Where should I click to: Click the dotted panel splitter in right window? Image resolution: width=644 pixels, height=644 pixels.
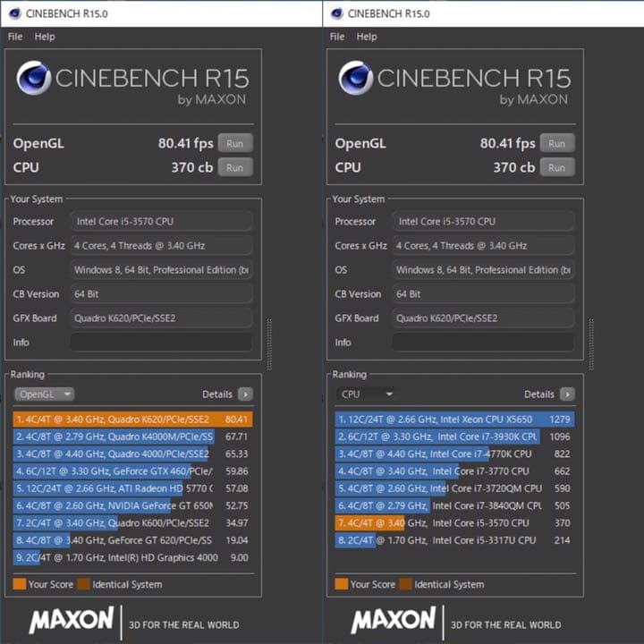click(x=591, y=343)
